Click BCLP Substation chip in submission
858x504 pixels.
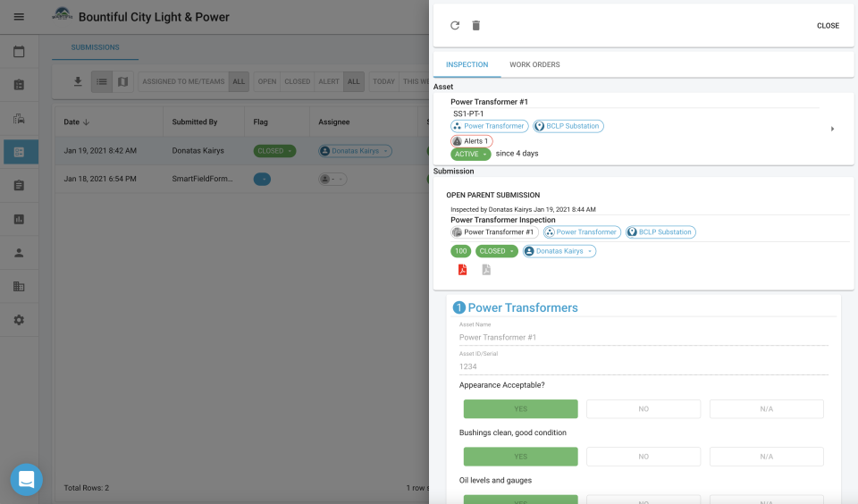click(x=660, y=232)
